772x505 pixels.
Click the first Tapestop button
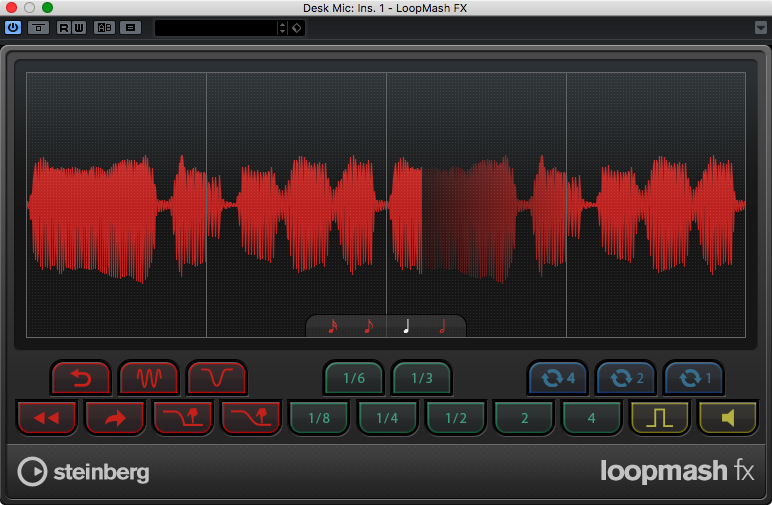183,418
